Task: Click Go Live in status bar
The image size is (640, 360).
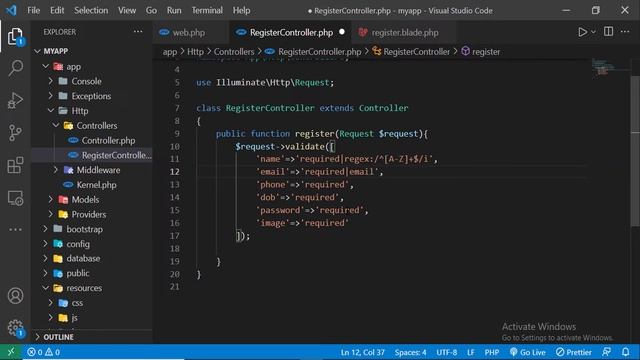Action: (x=527, y=352)
